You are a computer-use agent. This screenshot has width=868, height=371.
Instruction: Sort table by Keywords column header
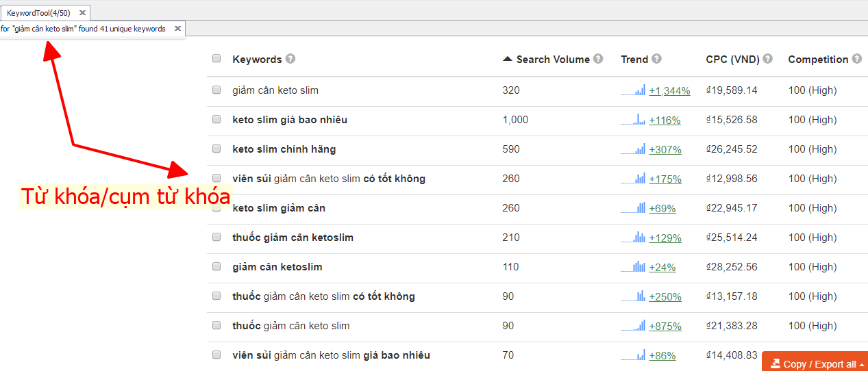257,60
